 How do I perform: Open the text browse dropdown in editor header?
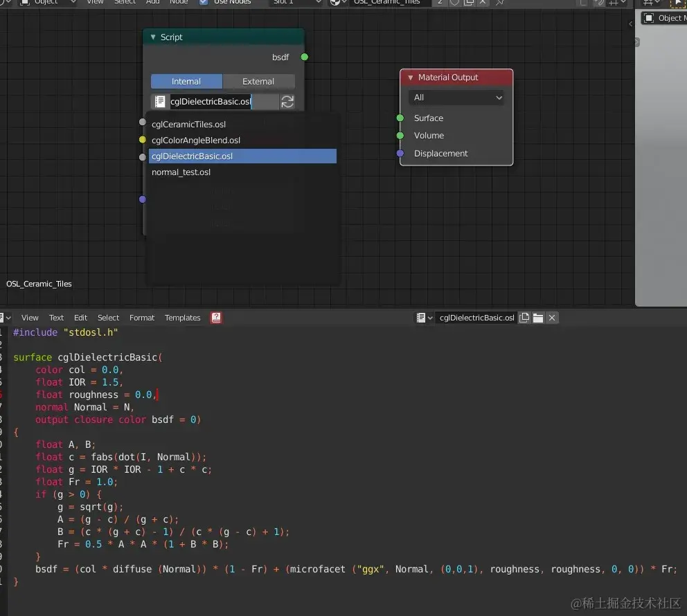tap(424, 318)
